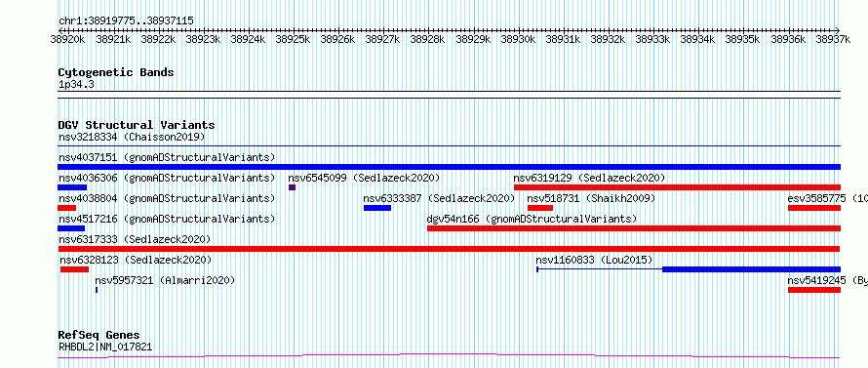
Task: Select the nsv4037151 gnomAD blue variant bar
Action: 449,167
